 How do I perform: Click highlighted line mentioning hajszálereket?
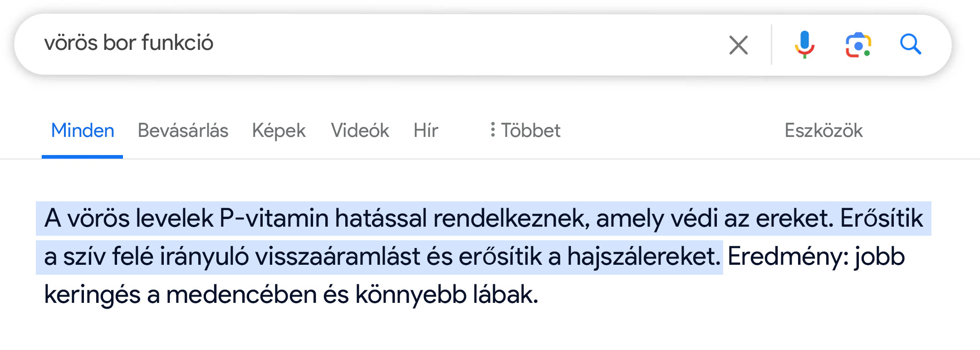click(x=379, y=257)
